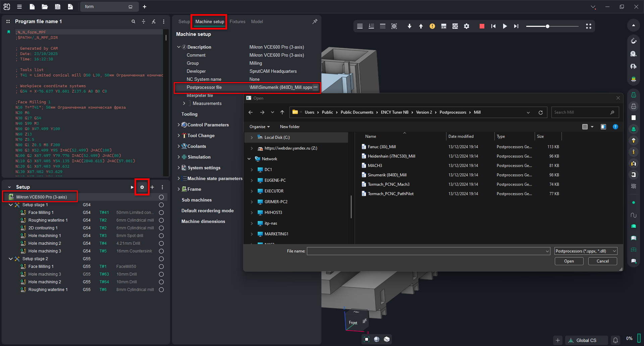
Task: Click the New folder button
Action: (289, 127)
